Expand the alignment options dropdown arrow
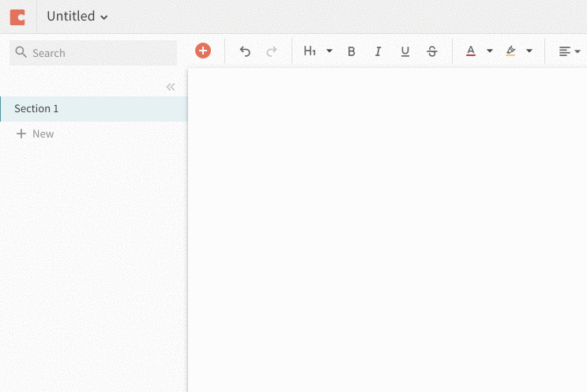587x392 pixels. coord(578,51)
